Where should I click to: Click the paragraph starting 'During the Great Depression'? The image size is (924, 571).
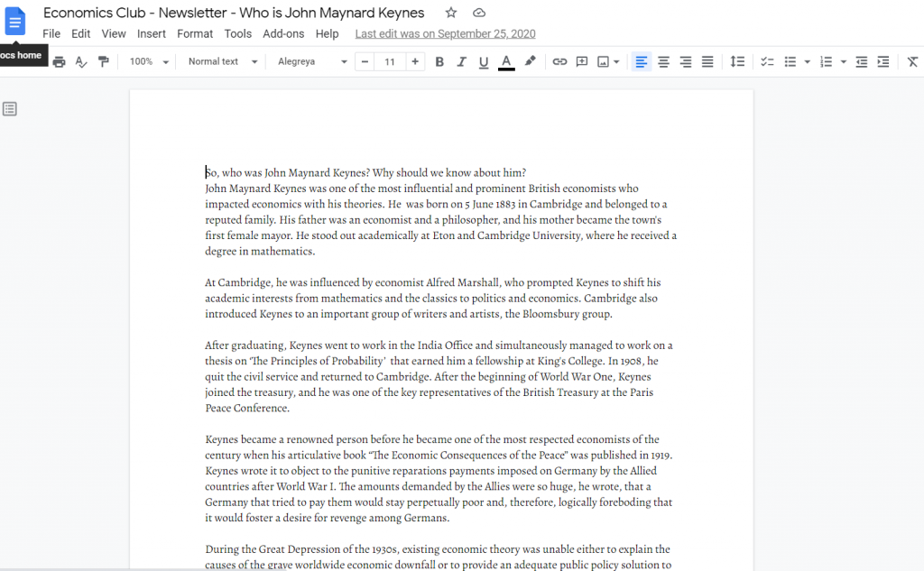coord(438,557)
